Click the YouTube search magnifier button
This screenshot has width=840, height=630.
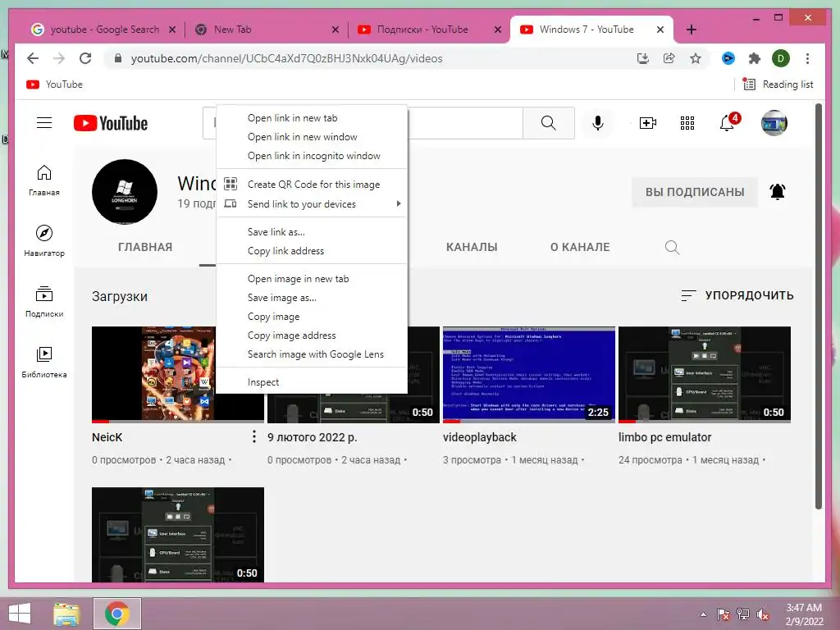[549, 123]
